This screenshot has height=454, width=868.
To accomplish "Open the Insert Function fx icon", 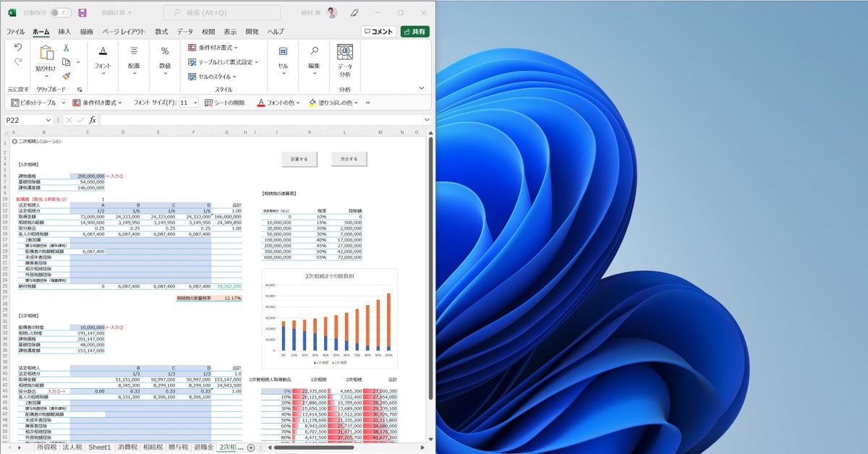I will (93, 120).
